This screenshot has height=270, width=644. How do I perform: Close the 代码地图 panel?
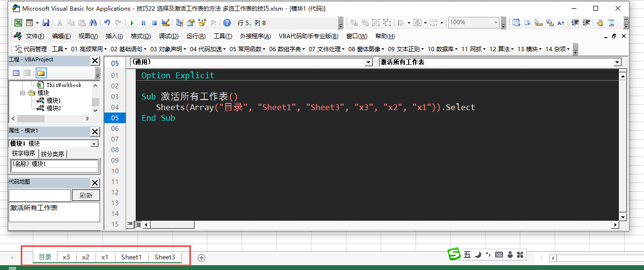coord(95,183)
